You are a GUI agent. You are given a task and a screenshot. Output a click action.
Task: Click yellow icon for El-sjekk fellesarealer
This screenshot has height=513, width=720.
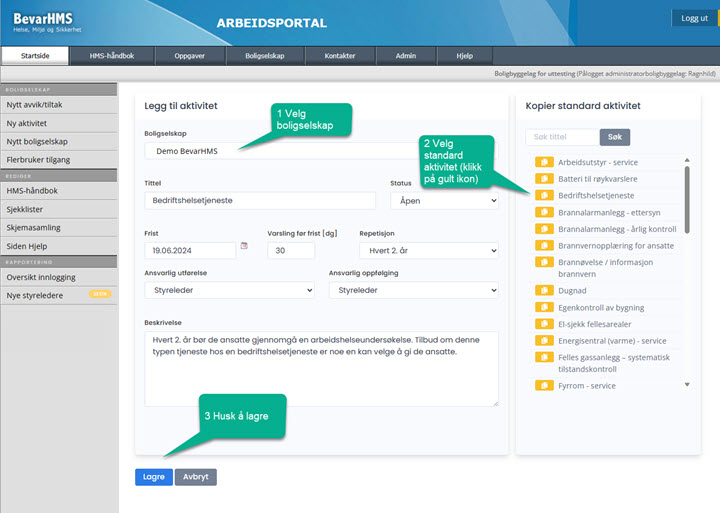(544, 324)
